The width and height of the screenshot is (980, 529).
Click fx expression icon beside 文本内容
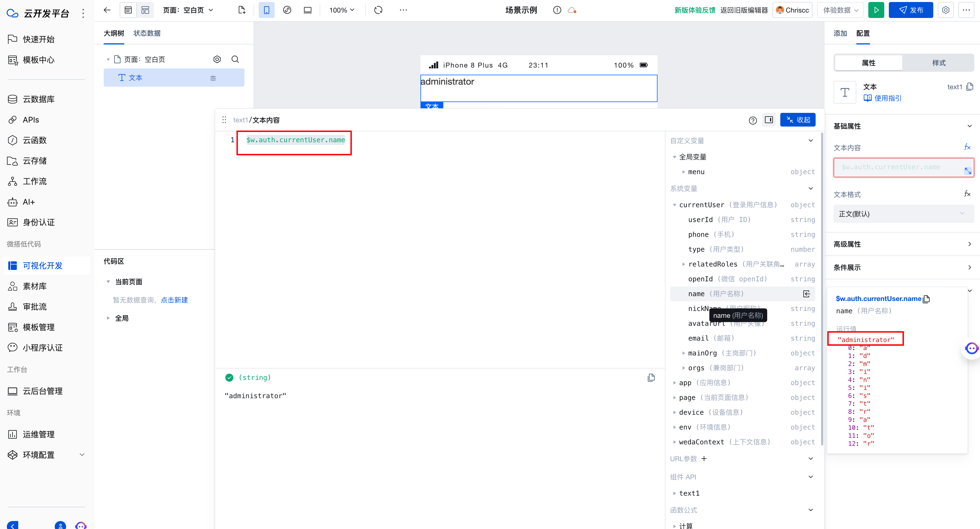coord(967,147)
